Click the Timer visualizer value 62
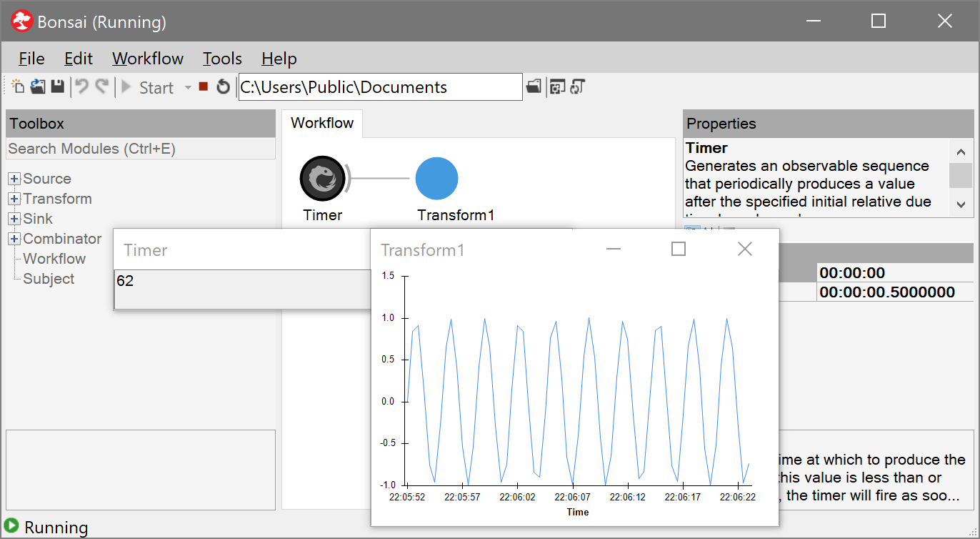The image size is (980, 539). click(x=125, y=281)
